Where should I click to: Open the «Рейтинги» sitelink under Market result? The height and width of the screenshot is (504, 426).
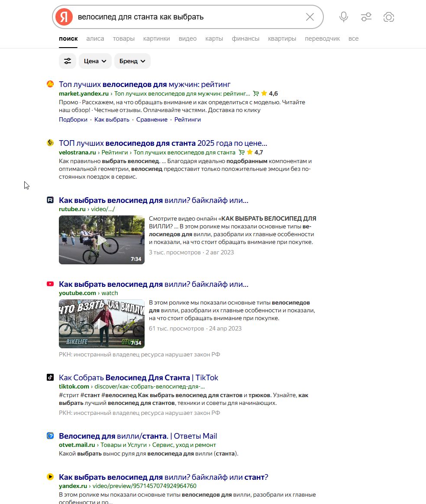[x=187, y=119]
